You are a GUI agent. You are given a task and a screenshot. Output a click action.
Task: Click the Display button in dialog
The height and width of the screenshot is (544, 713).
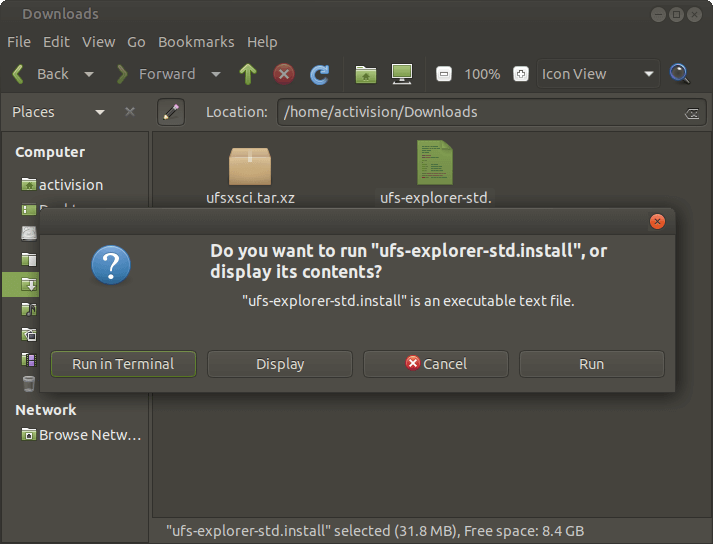[280, 364]
